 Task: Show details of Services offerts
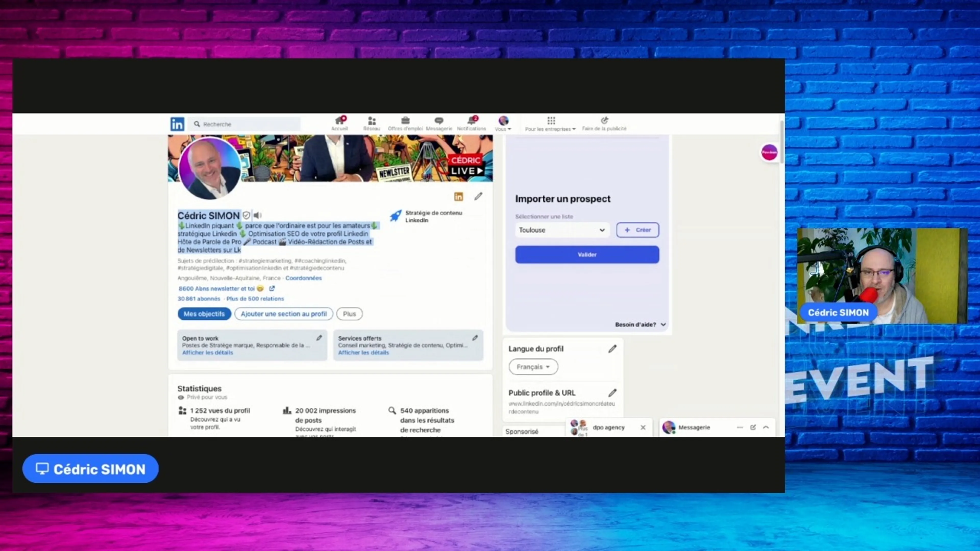point(363,353)
